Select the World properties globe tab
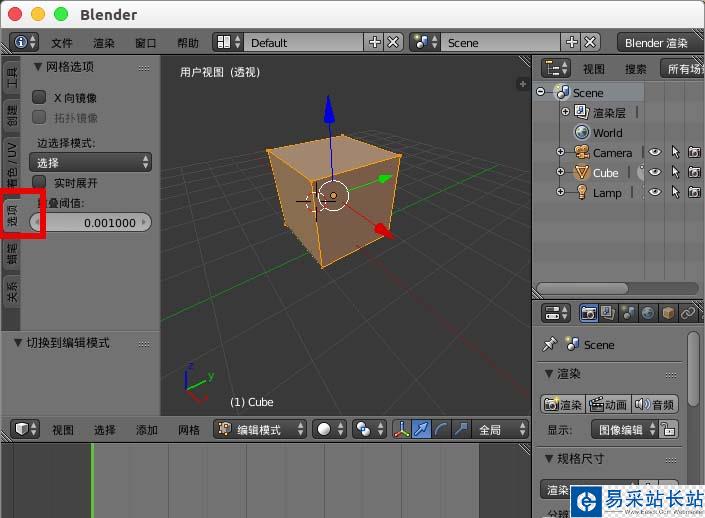Image resolution: width=705 pixels, height=518 pixels. click(x=648, y=313)
